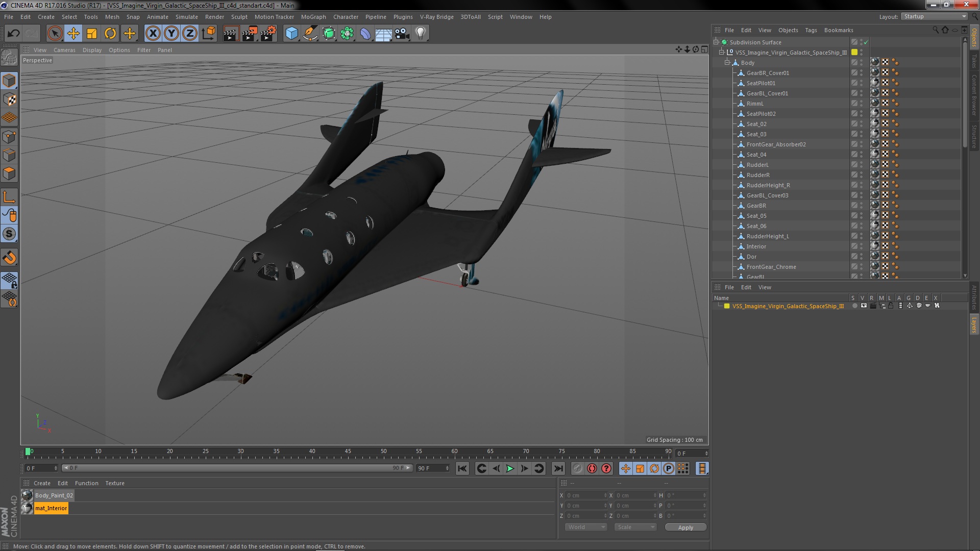Open the V-Ray Bridge menu
This screenshot has height=551, width=980.
coord(436,17)
